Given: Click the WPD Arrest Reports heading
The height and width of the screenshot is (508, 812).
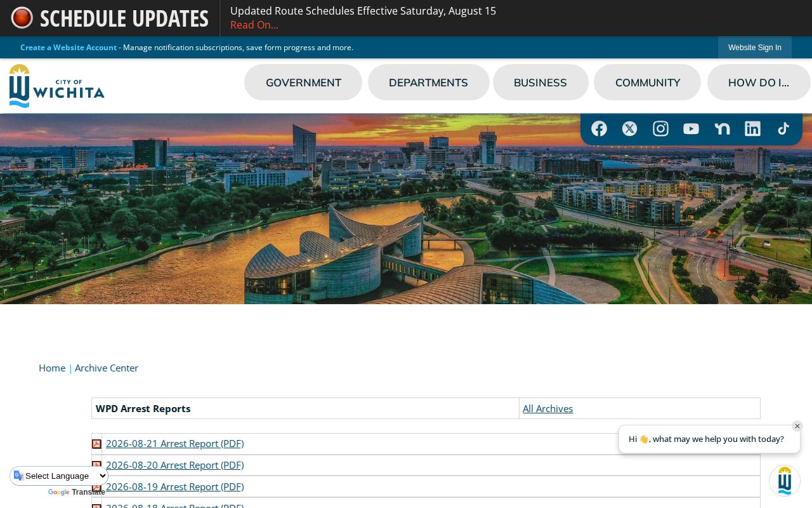Looking at the screenshot, I should [x=143, y=408].
